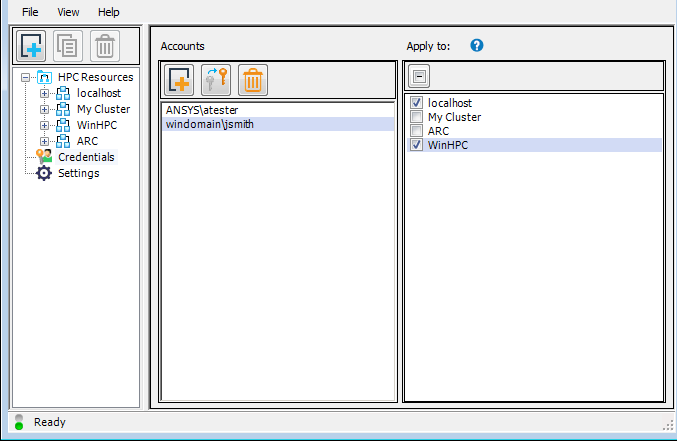Click the window resize grip in status bar

click(668, 425)
